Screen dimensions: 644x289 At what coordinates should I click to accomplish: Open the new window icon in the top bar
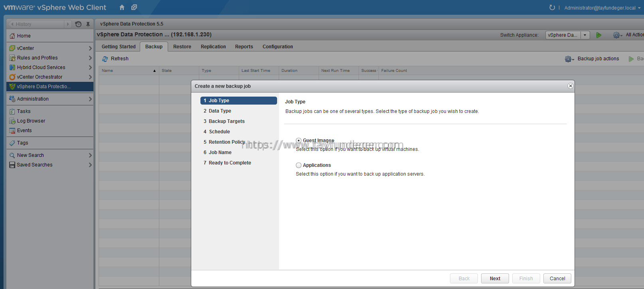tap(134, 8)
